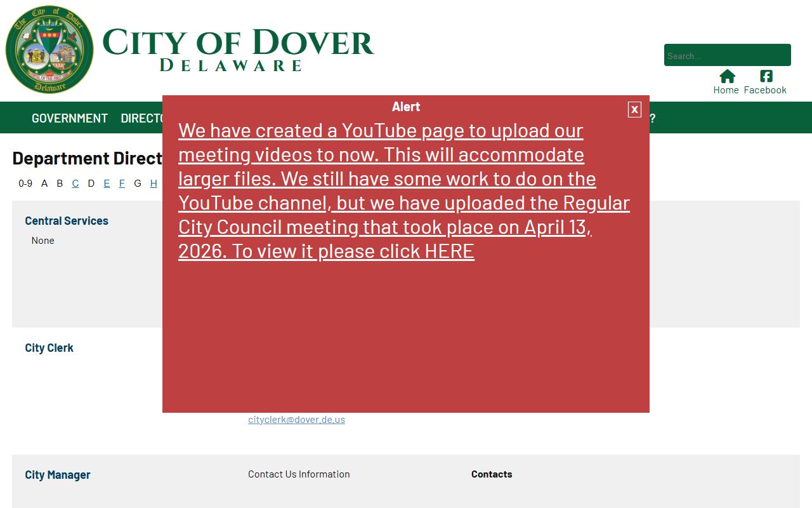Open the Facebook icon link
Viewport: 812px width, 508px height.
[x=766, y=77]
